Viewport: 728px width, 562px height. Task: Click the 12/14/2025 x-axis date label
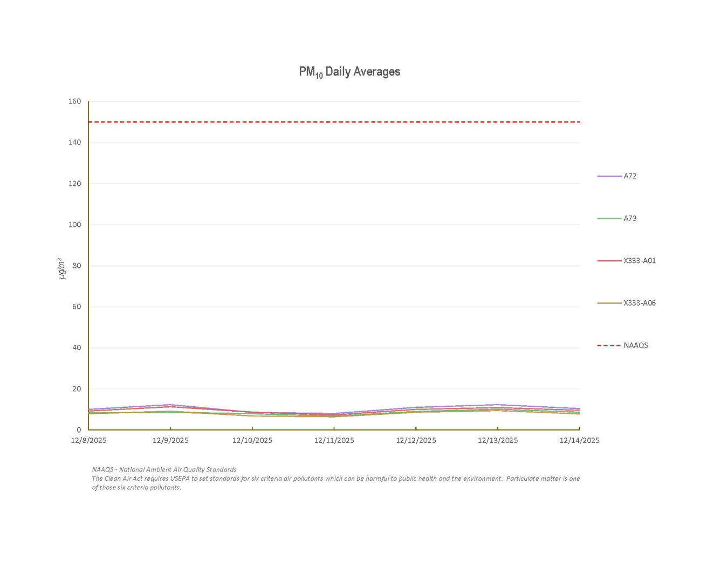[579, 440]
